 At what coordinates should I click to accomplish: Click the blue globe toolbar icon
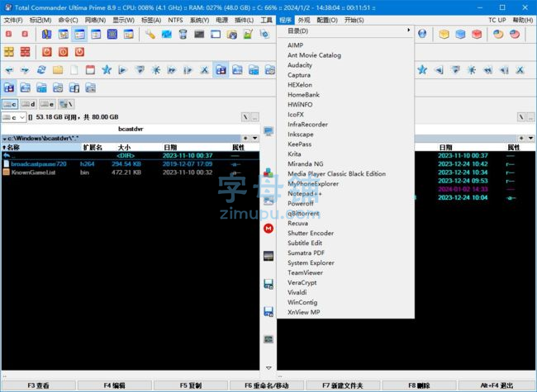pos(422,34)
